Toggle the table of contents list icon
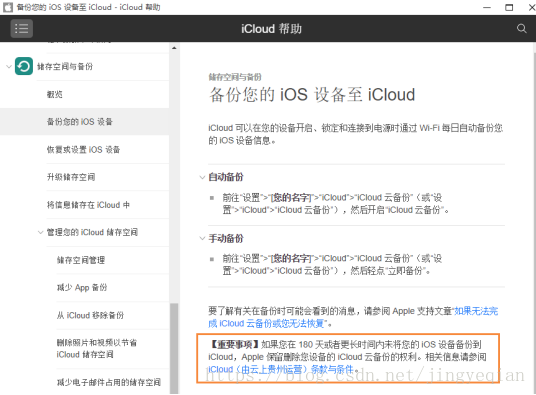The image size is (536, 395). click(x=22, y=28)
